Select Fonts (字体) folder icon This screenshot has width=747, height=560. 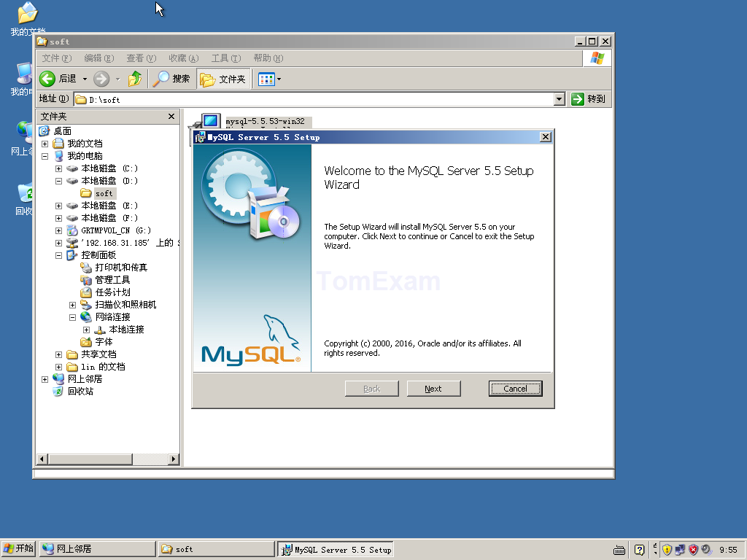pyautogui.click(x=86, y=342)
